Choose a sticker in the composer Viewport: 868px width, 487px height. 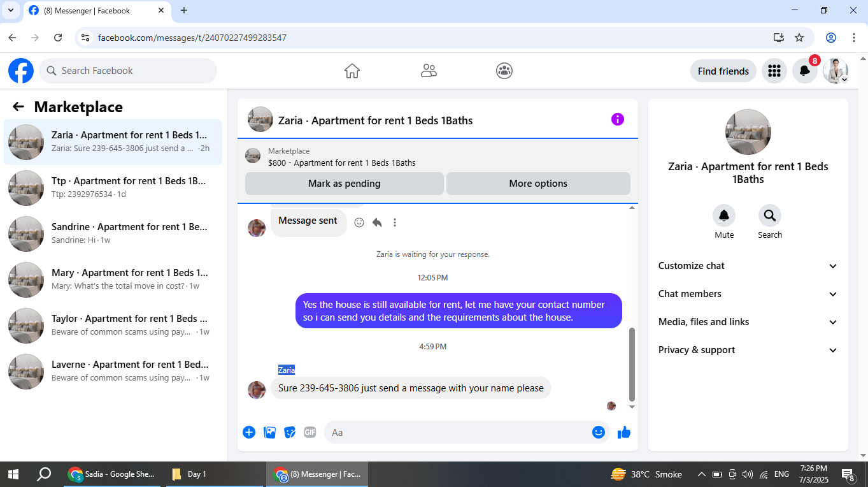[290, 432]
